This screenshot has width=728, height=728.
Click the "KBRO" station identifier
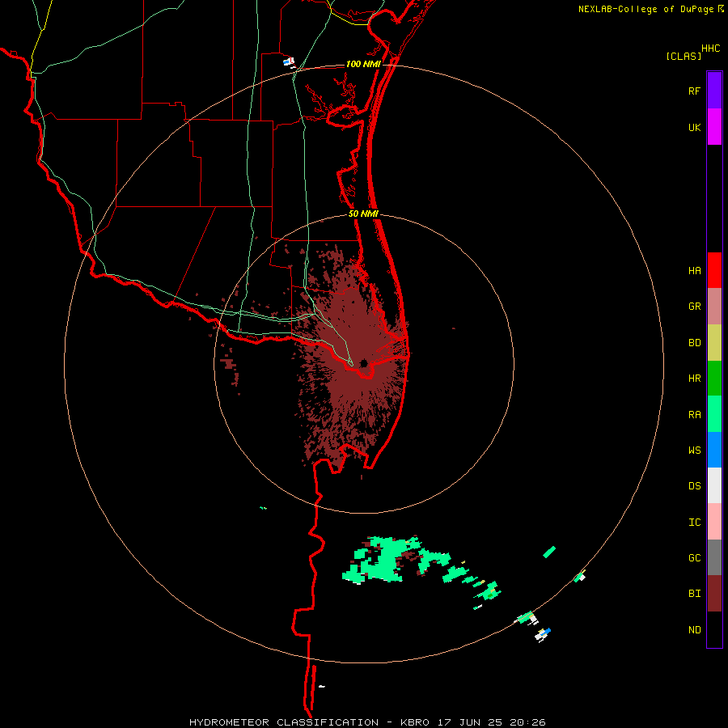[x=415, y=722]
